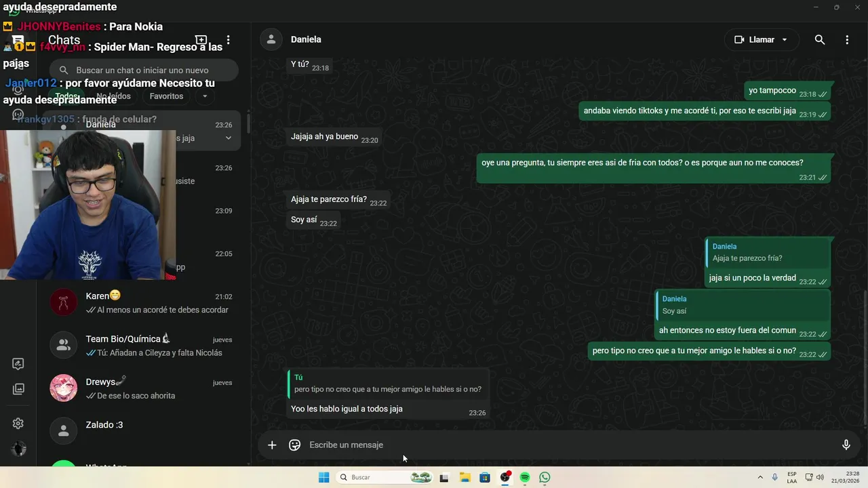Viewport: 868px width, 488px height.
Task: Open WhatsApp settings gear
Action: (x=18, y=424)
